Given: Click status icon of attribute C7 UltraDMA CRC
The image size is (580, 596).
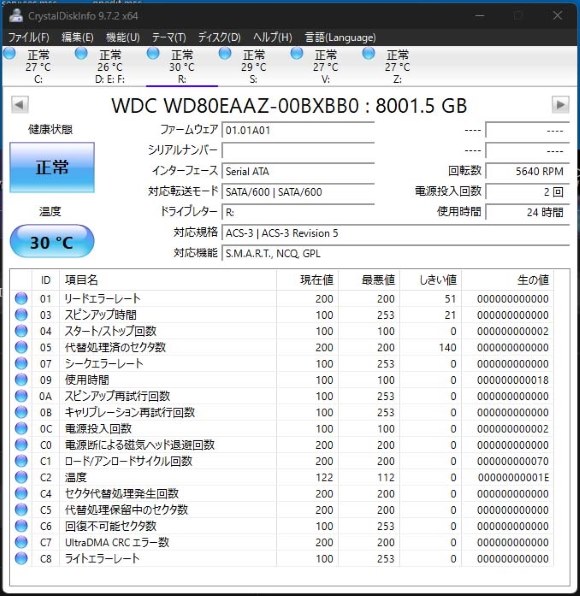Looking at the screenshot, I should (x=21, y=542).
